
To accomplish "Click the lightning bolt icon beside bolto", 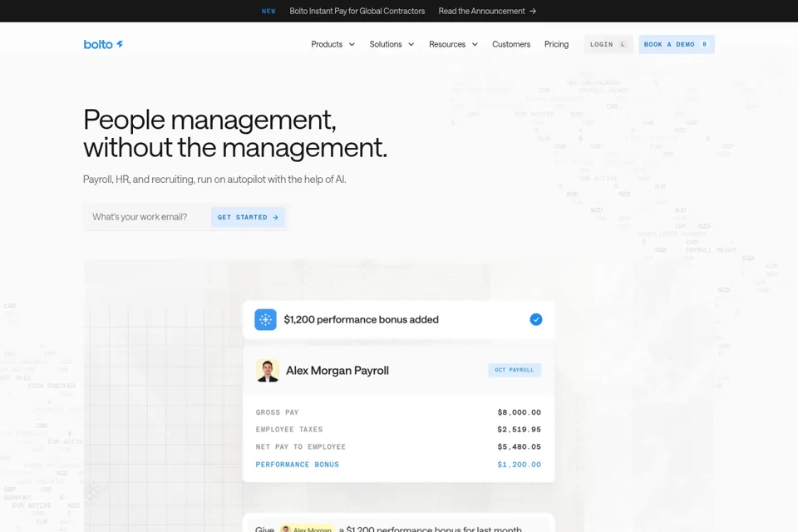I will 120,44.
